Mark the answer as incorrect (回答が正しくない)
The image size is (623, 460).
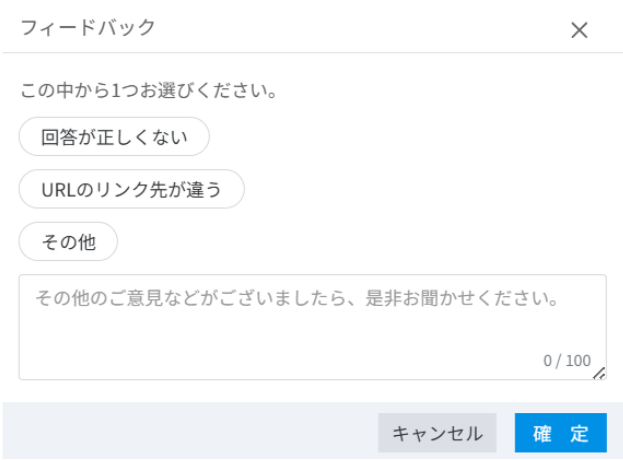114,138
